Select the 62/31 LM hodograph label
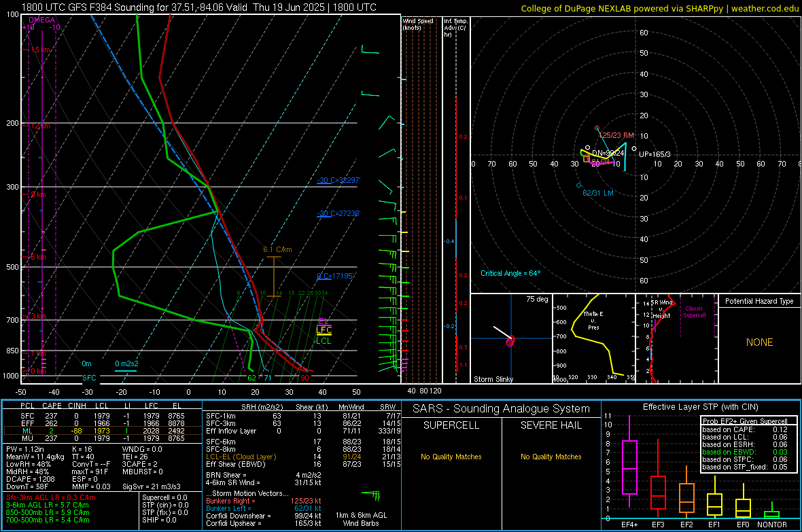The width and height of the screenshot is (802, 532). coord(598,193)
